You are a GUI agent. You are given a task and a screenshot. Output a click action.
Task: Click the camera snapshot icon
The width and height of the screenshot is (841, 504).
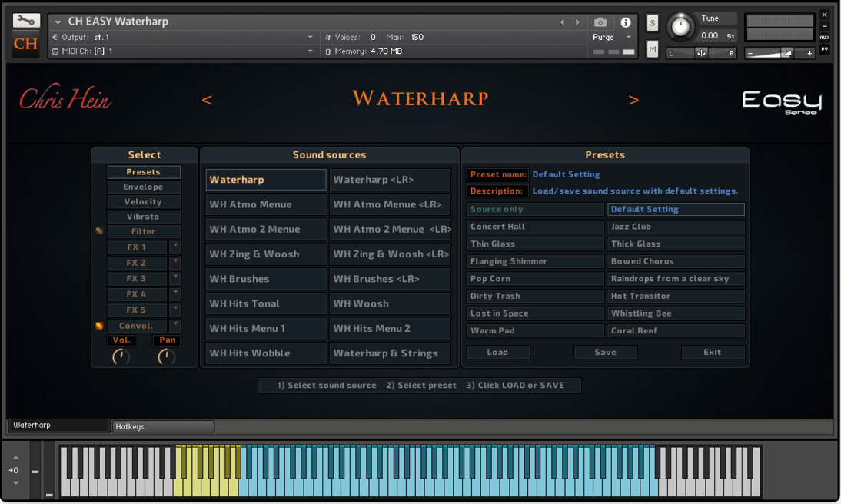600,22
